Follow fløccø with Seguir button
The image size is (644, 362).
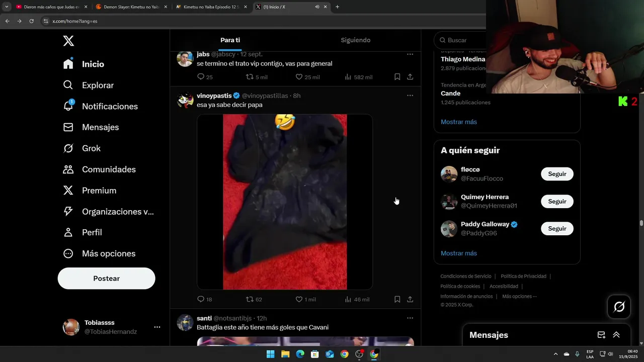click(x=557, y=174)
